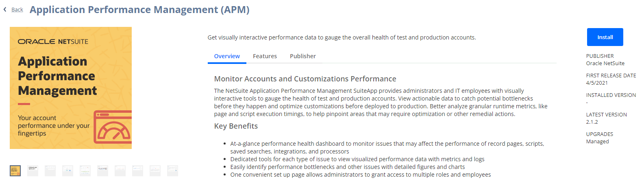Select the third gallery thumbnail

(x=50, y=171)
